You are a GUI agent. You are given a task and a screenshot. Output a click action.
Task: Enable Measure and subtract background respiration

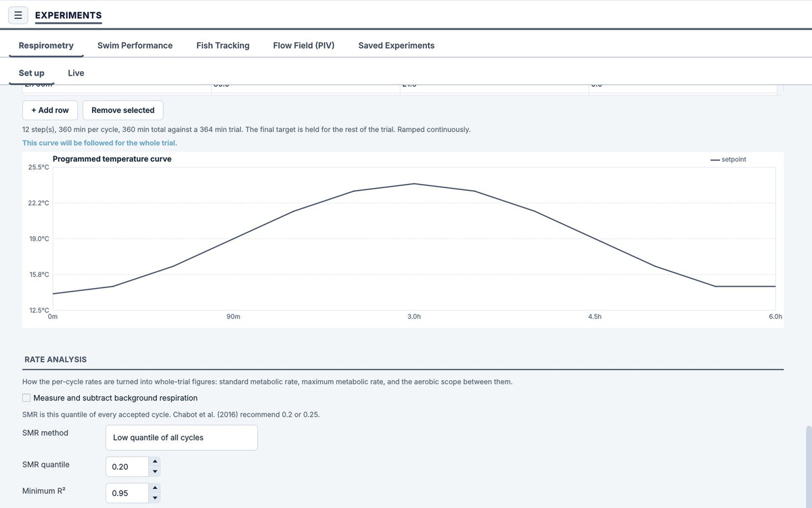click(x=26, y=398)
